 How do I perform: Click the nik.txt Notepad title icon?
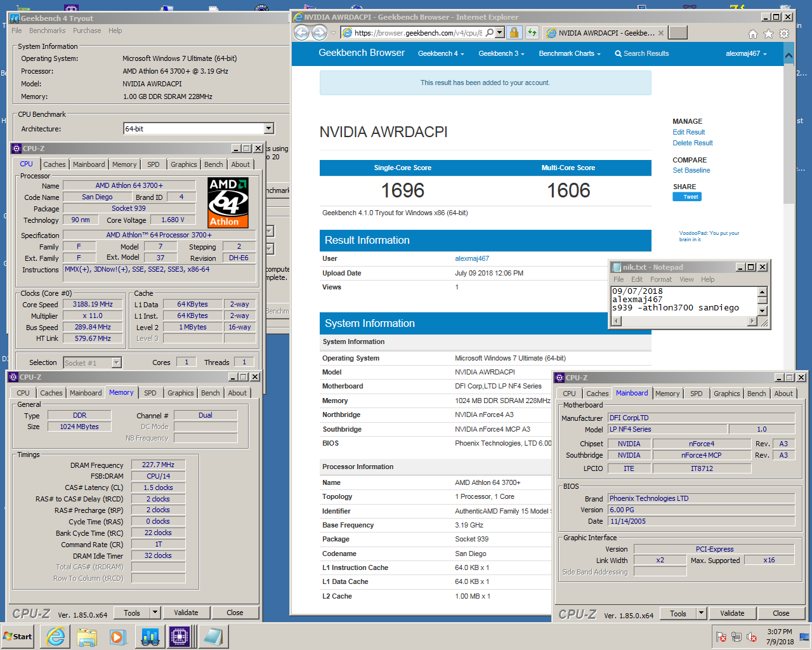click(616, 267)
